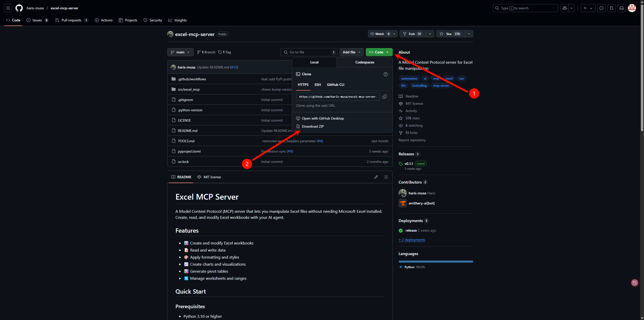Focus the Type / to search box
Viewport: 644px width, 320px height.
click(x=526, y=8)
